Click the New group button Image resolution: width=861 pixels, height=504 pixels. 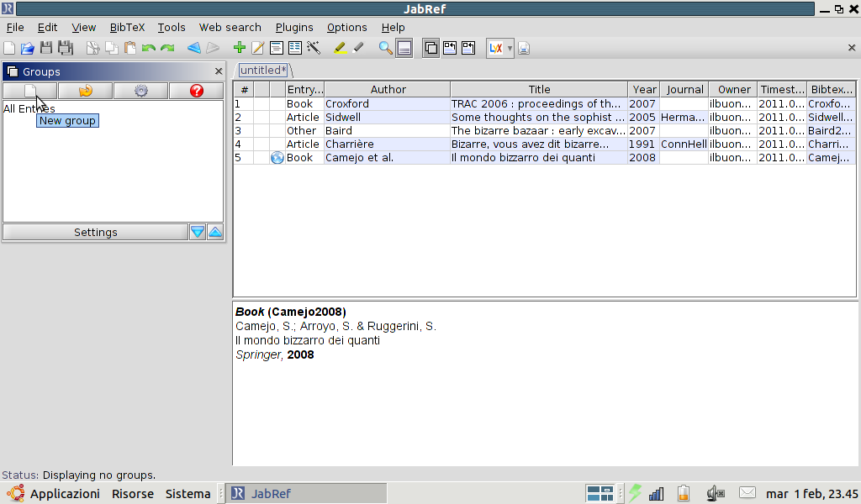(30, 91)
